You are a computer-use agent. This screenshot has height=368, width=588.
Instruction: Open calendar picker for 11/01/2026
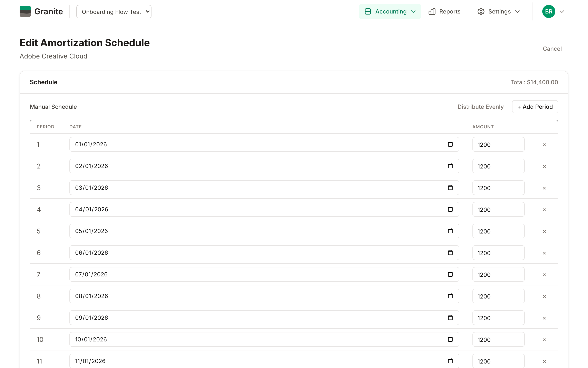pos(450,361)
